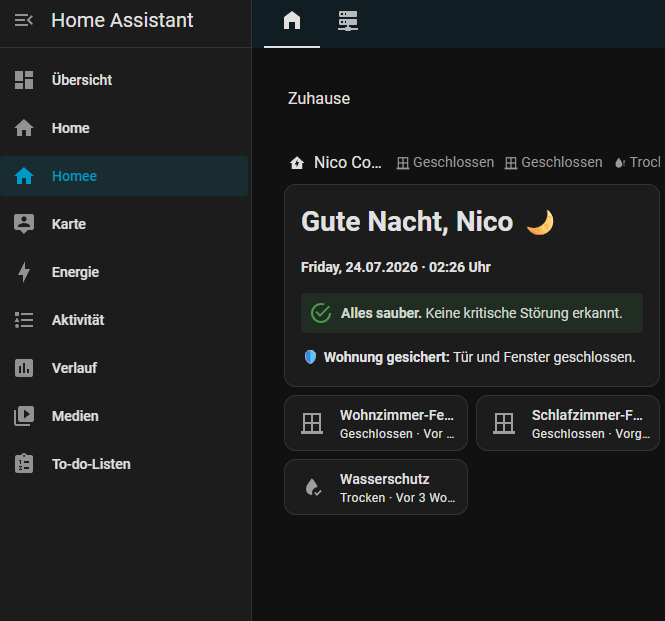Open the To-do-Listen sidebar entry

click(x=124, y=464)
